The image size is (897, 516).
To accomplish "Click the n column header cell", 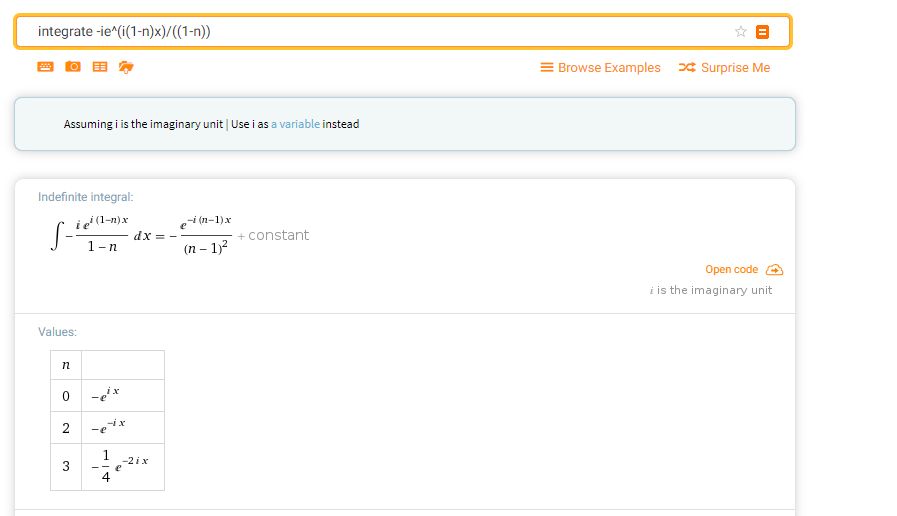I will pyautogui.click(x=66, y=365).
